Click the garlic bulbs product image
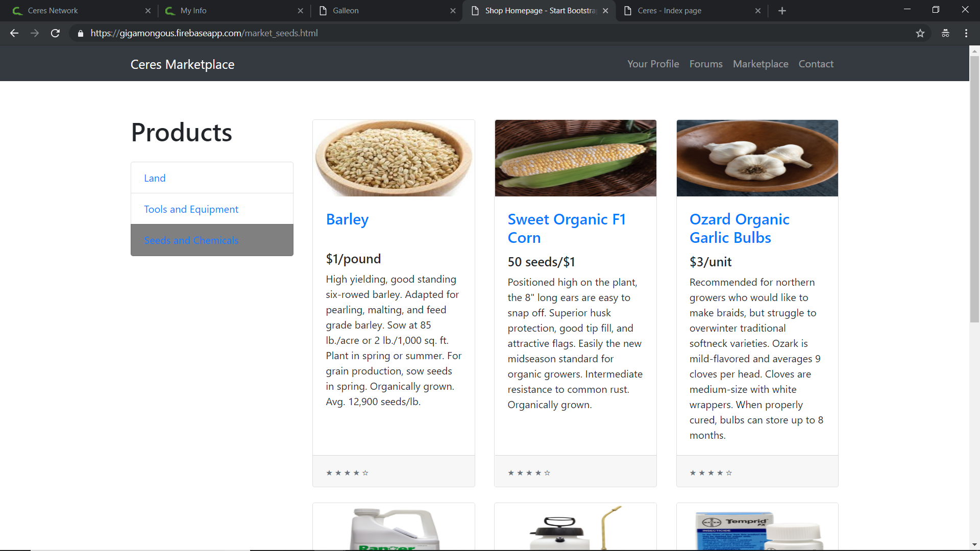This screenshot has width=980, height=551. 757,158
